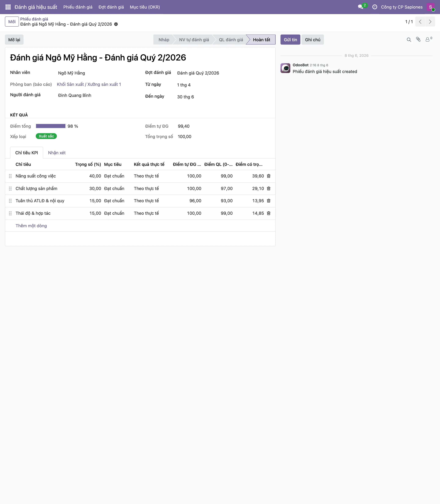The image size is (440, 504).
Task: Go to previous record arrow
Action: (420, 22)
